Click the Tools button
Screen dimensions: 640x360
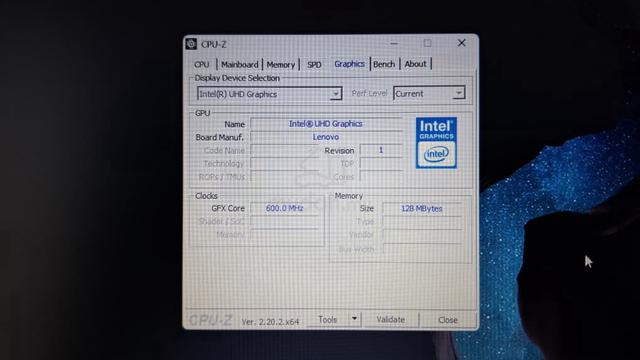328,320
